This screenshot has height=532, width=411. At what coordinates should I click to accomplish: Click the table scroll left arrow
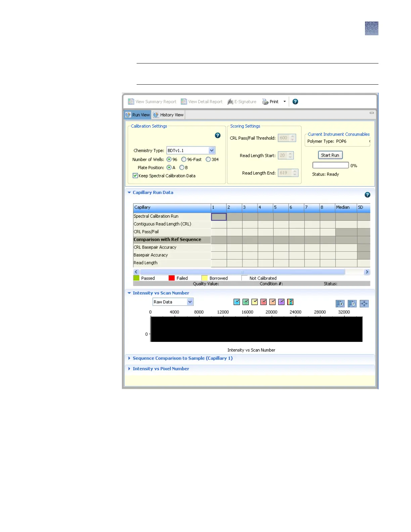pos(136,272)
